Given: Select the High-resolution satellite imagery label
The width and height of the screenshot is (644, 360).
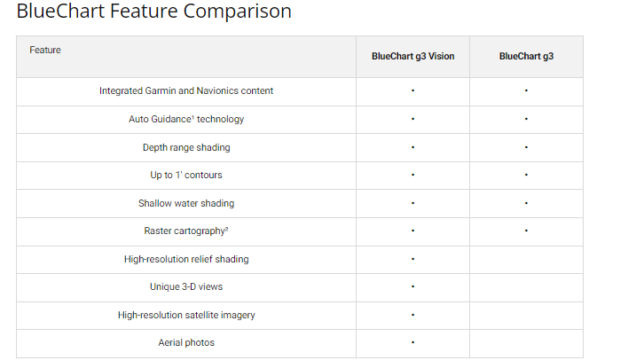Looking at the screenshot, I should pos(186,315).
